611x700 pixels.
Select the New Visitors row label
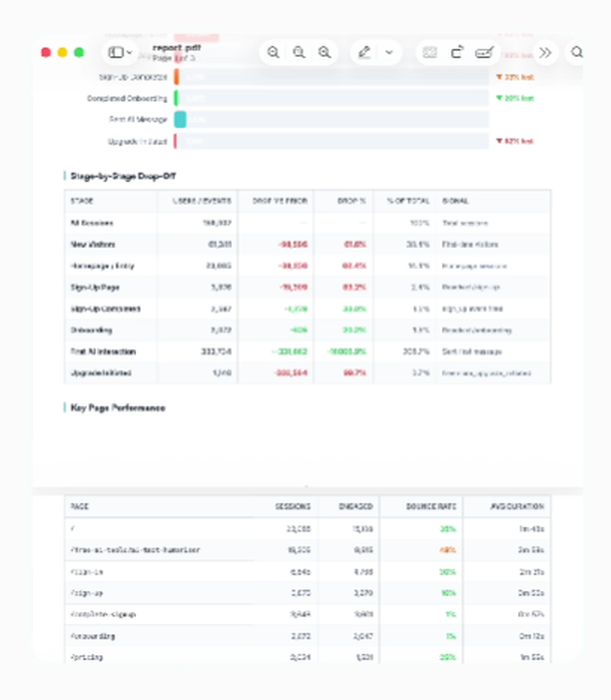coord(93,244)
